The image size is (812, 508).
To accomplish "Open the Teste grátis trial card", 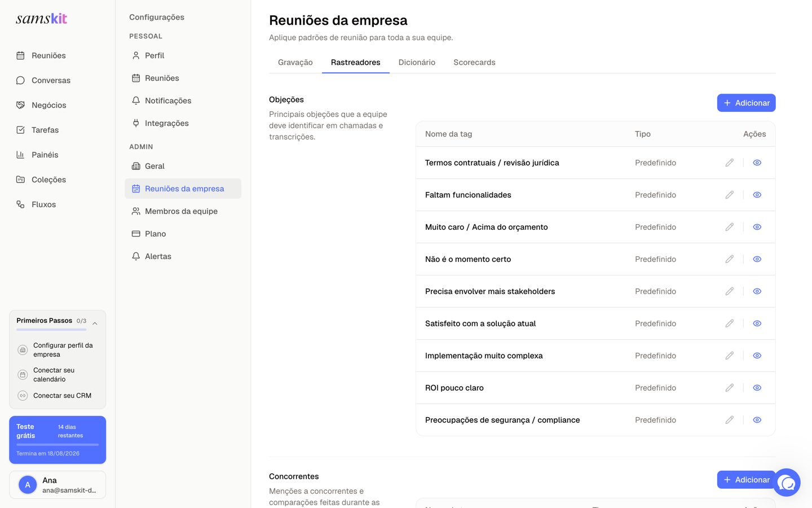I will [x=58, y=440].
